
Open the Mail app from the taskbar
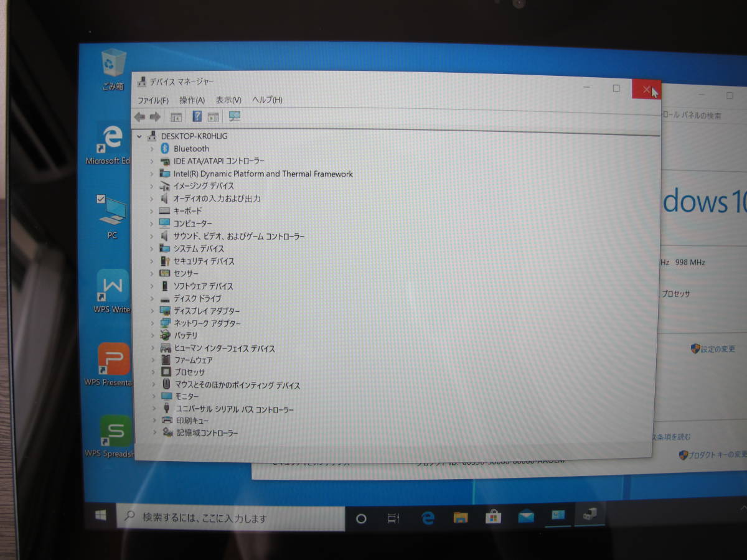tap(526, 516)
